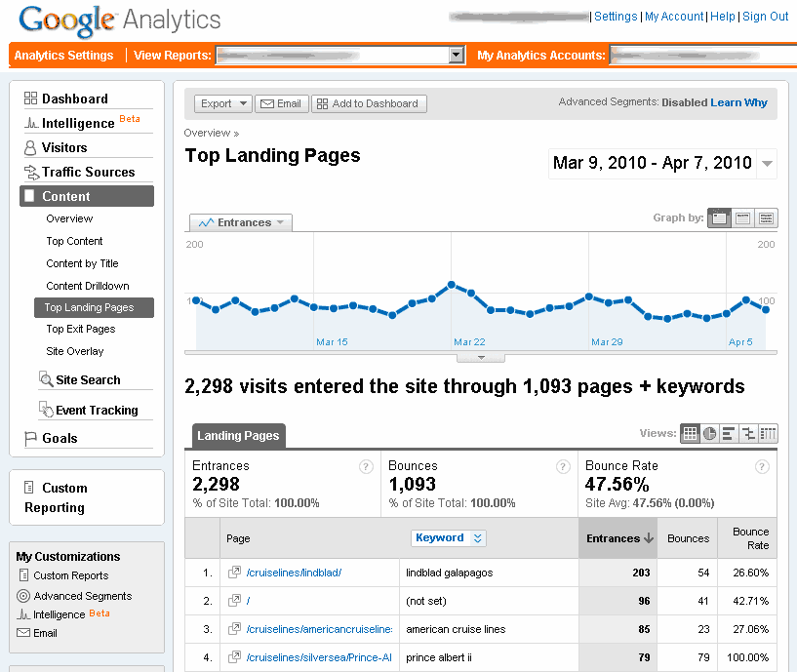Open the /cruiselines/silversea/Prince-Al page link
This screenshot has width=797, height=672.
(x=319, y=657)
